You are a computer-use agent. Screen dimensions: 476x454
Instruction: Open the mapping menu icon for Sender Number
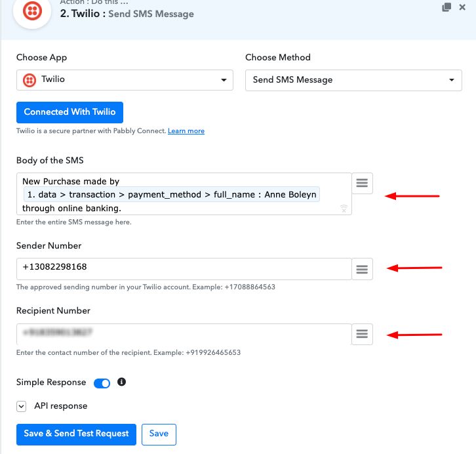[x=362, y=269]
